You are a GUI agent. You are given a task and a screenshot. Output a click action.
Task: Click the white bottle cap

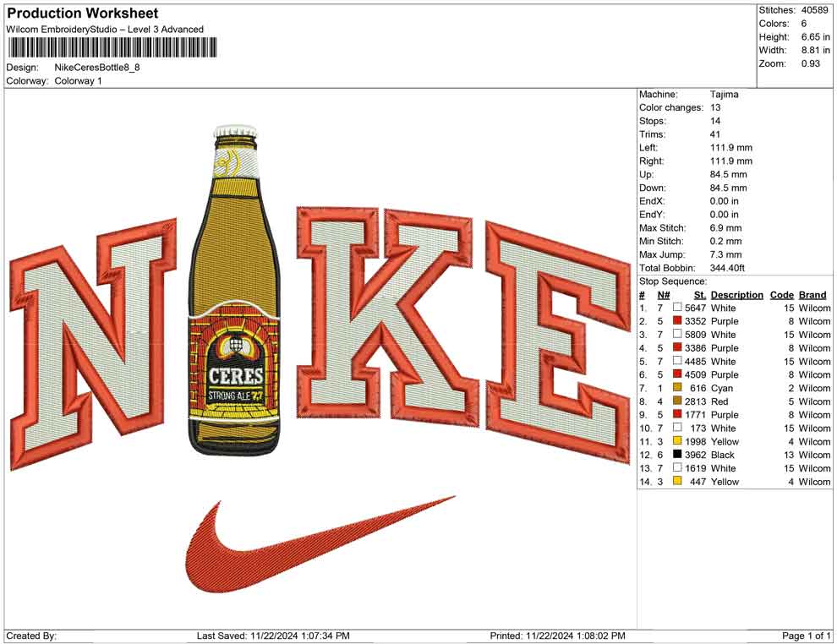235,131
